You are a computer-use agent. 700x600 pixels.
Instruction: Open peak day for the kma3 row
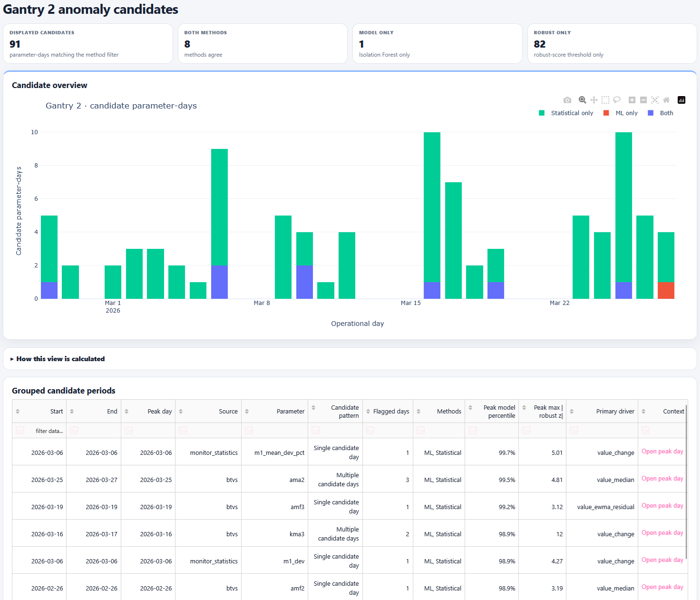pyautogui.click(x=662, y=533)
